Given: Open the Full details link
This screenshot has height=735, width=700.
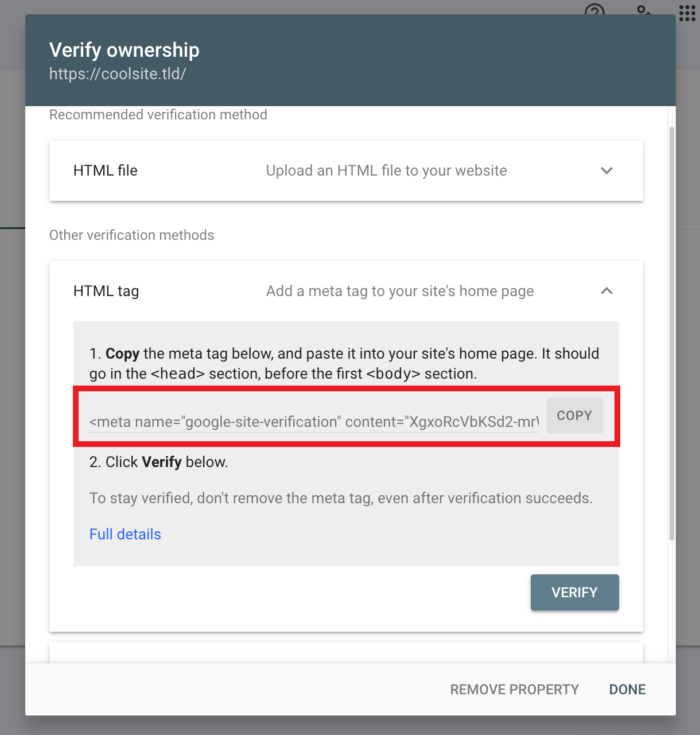Looking at the screenshot, I should coord(125,534).
